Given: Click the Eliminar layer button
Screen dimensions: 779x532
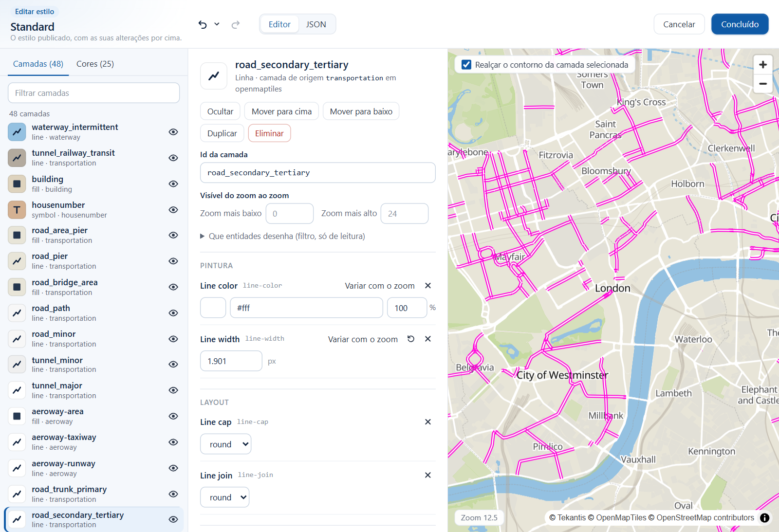Looking at the screenshot, I should tap(269, 133).
